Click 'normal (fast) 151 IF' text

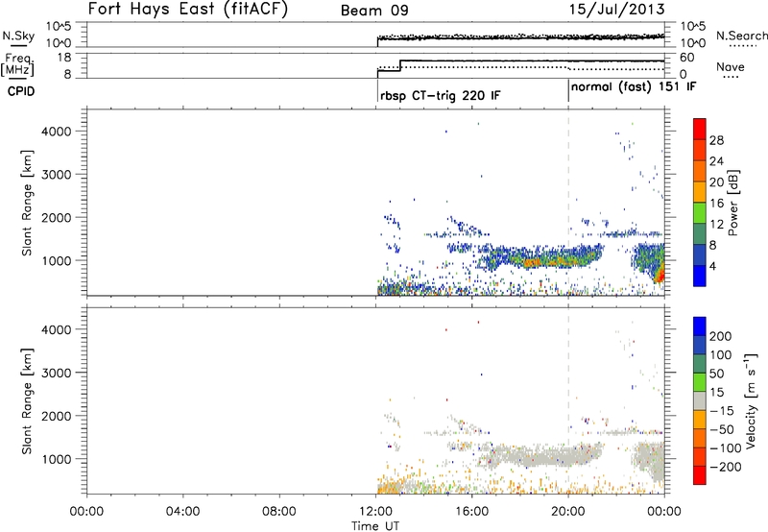[x=634, y=87]
